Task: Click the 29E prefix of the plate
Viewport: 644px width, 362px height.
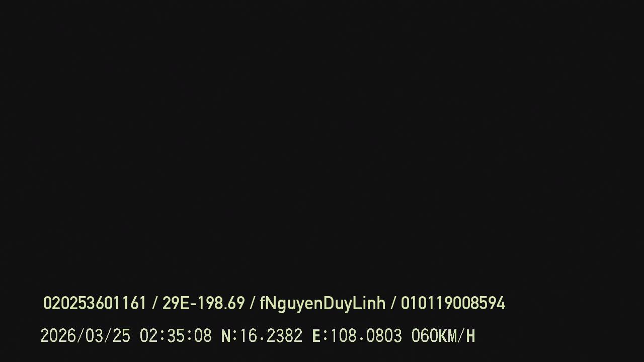Action: pyautogui.click(x=176, y=303)
